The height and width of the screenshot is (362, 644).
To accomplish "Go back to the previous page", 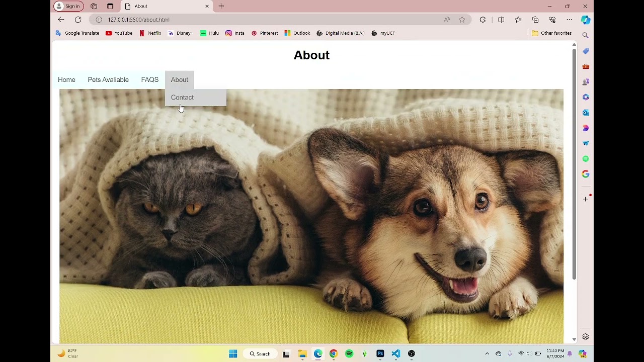I will click(x=61, y=20).
